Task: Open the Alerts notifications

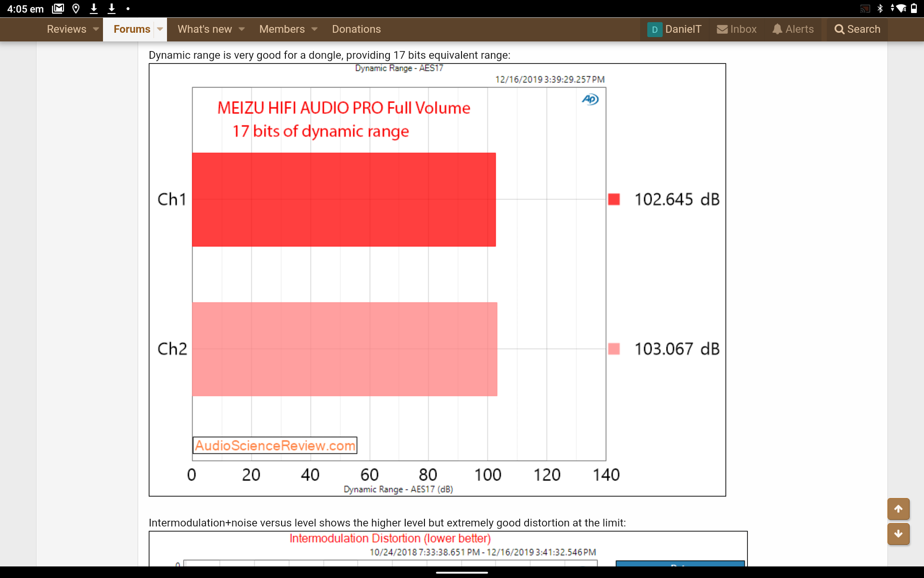Action: [x=793, y=29]
